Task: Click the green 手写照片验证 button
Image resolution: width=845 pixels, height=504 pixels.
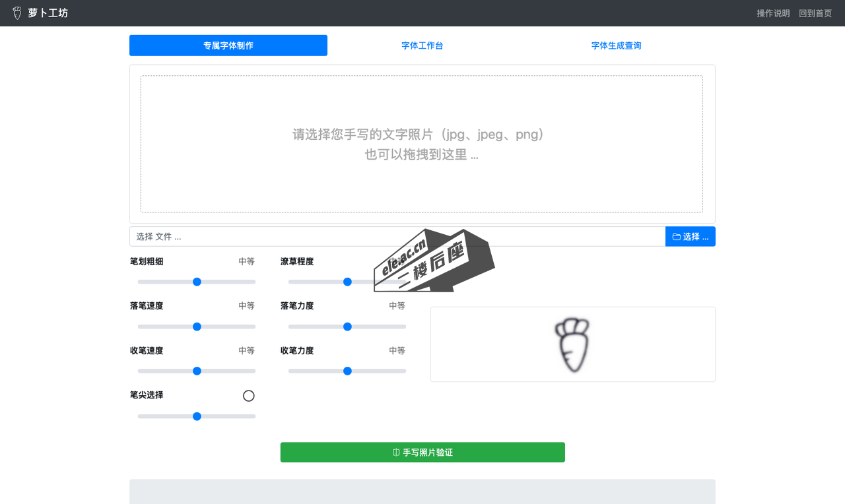Action: [x=422, y=453]
